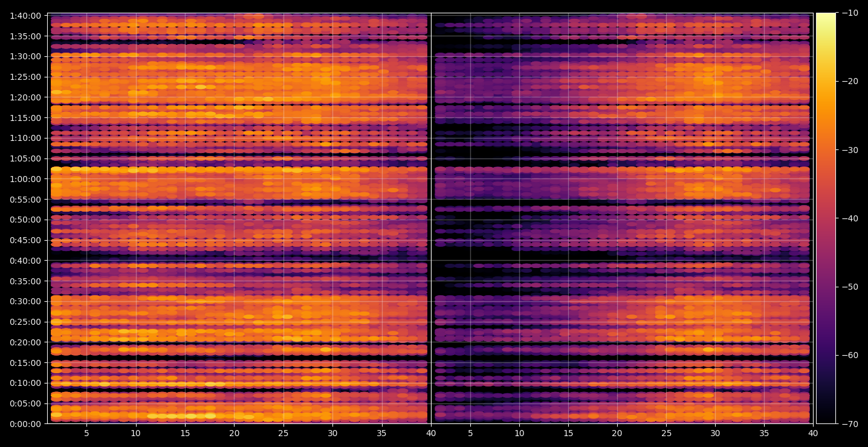The image size is (868, 447).
Task: Select the −60 colorbar scale label
Action: point(849,355)
